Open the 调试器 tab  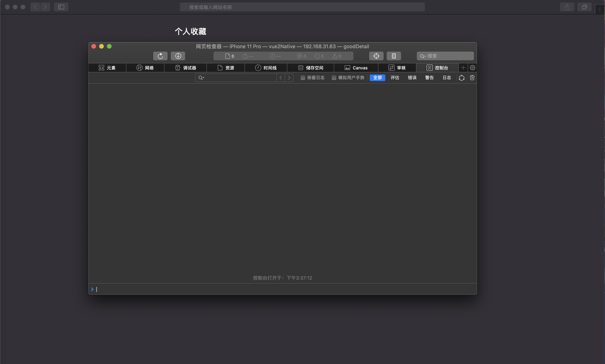[x=185, y=68]
